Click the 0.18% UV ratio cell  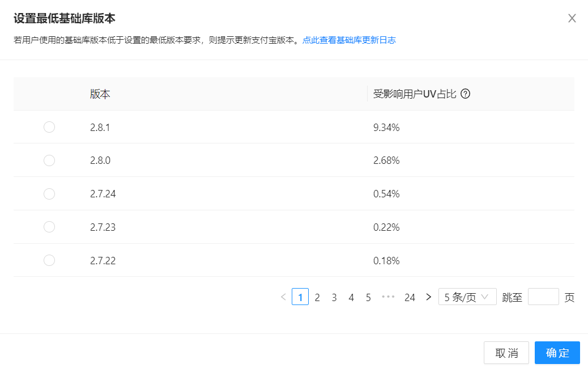[x=386, y=261]
